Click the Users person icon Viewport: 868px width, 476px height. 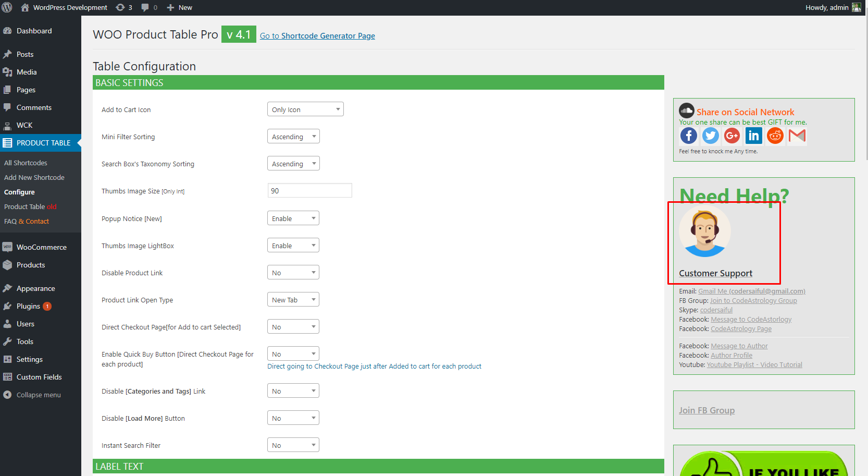[x=7, y=324]
